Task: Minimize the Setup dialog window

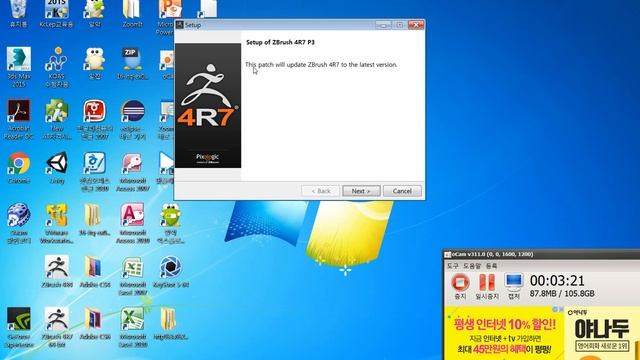Action: [383, 25]
